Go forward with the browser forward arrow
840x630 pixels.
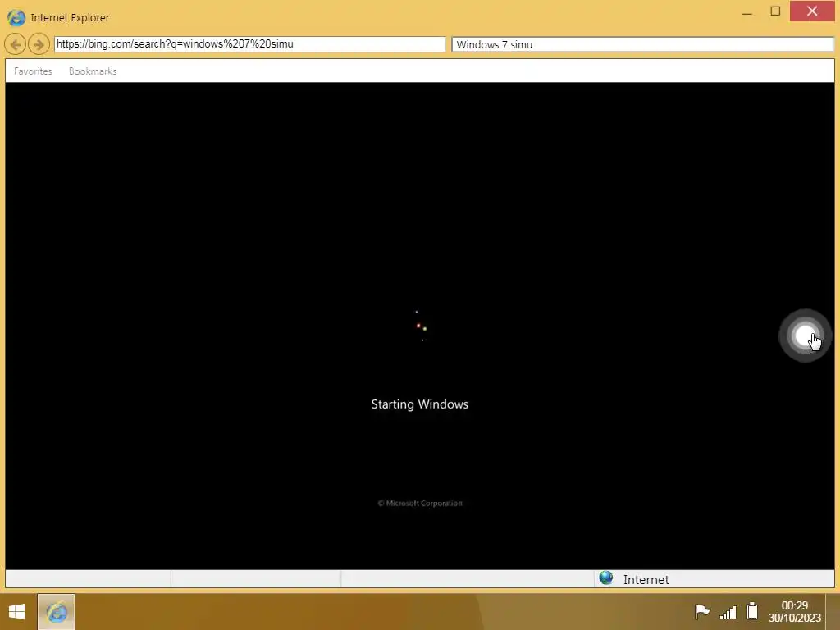point(39,44)
